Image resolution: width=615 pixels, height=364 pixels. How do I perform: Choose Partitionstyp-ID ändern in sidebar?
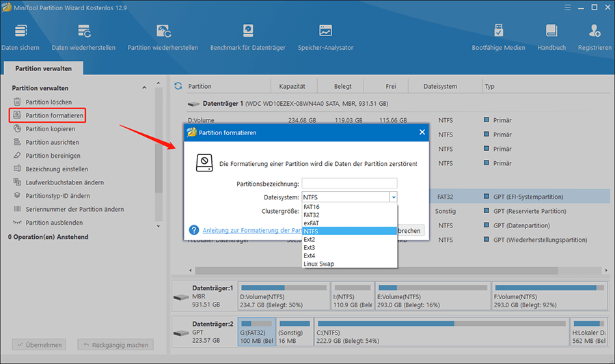tap(57, 195)
